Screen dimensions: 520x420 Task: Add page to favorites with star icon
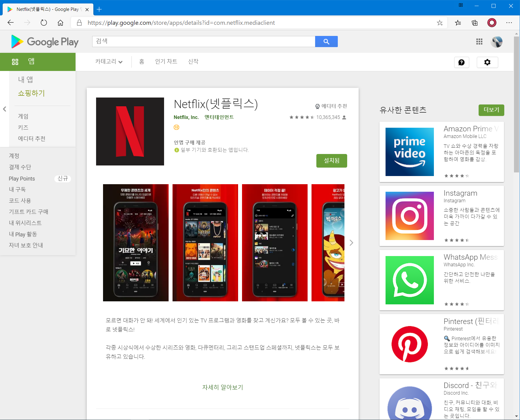pos(440,23)
